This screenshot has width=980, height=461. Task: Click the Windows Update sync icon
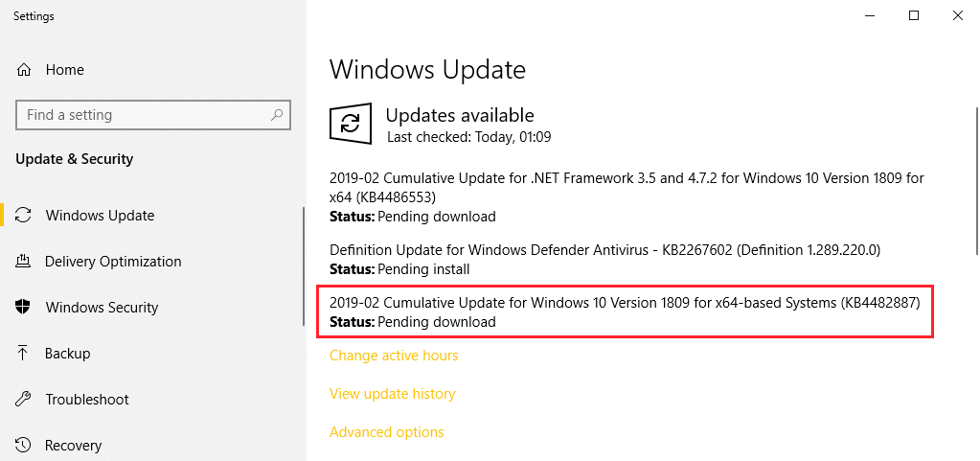point(25,216)
